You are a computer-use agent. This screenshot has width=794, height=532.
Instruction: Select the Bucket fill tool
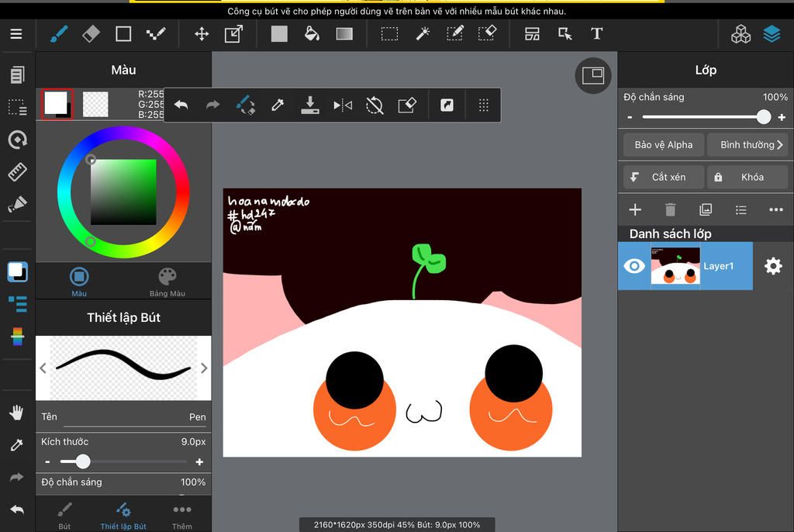click(312, 34)
